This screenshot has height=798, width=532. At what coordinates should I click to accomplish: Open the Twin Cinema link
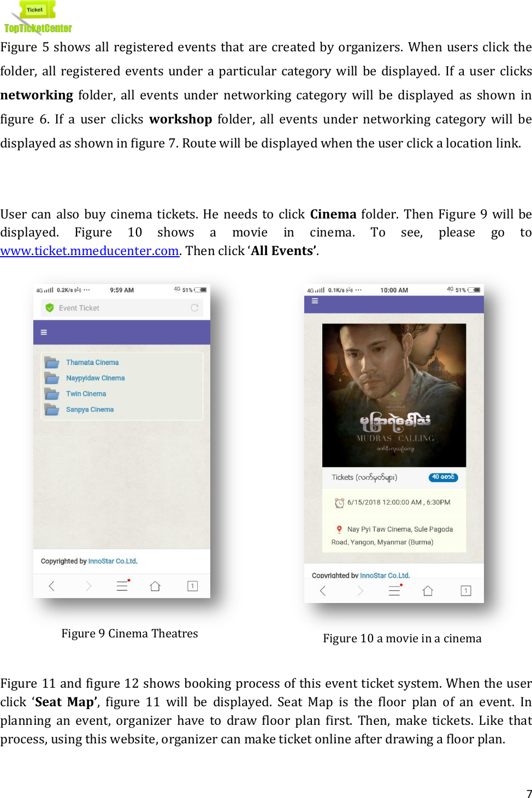[x=86, y=394]
